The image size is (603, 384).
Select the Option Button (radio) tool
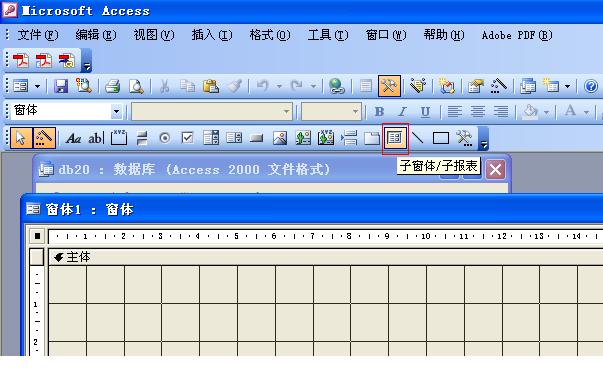pos(165,138)
